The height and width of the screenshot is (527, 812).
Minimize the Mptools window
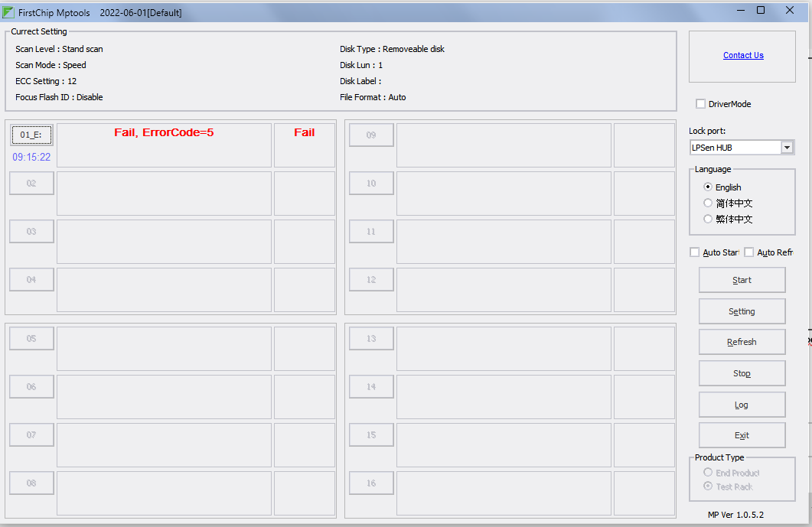tap(741, 10)
